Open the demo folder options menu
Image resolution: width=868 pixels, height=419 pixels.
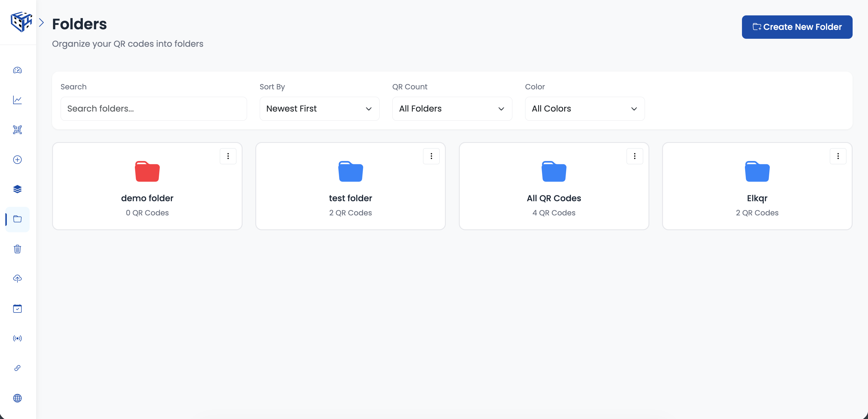click(228, 156)
